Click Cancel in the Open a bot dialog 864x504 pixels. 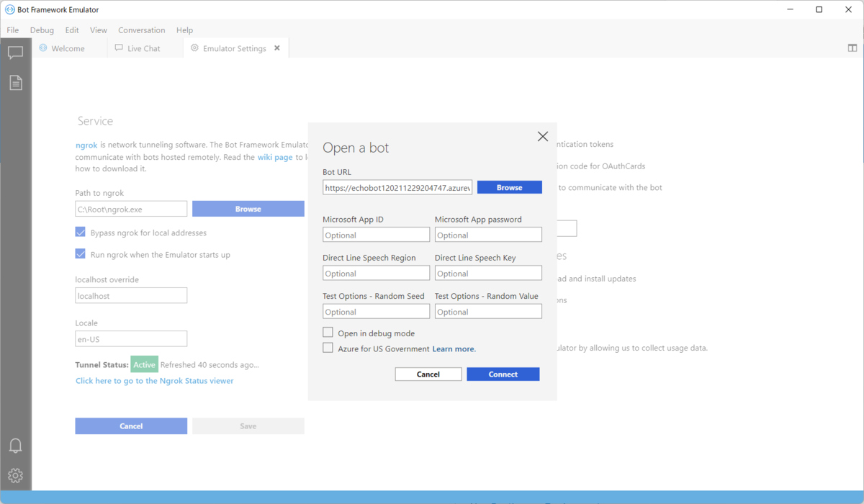point(428,374)
